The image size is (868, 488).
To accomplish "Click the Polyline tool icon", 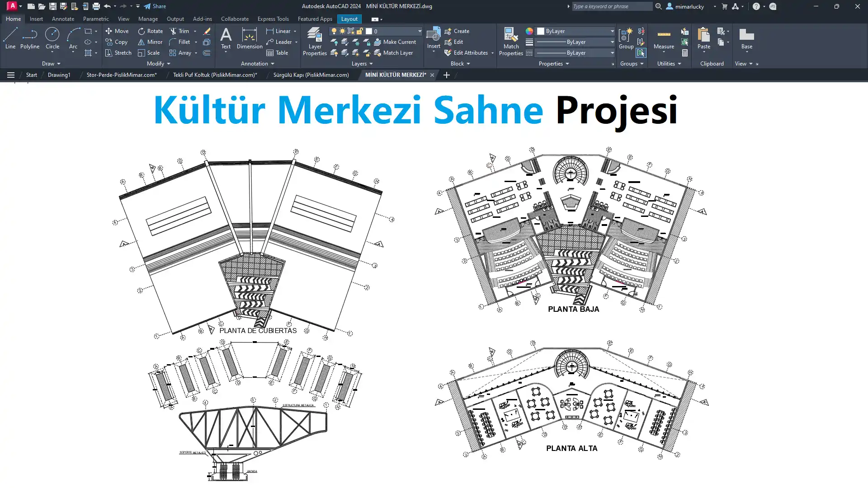I will click(x=30, y=38).
